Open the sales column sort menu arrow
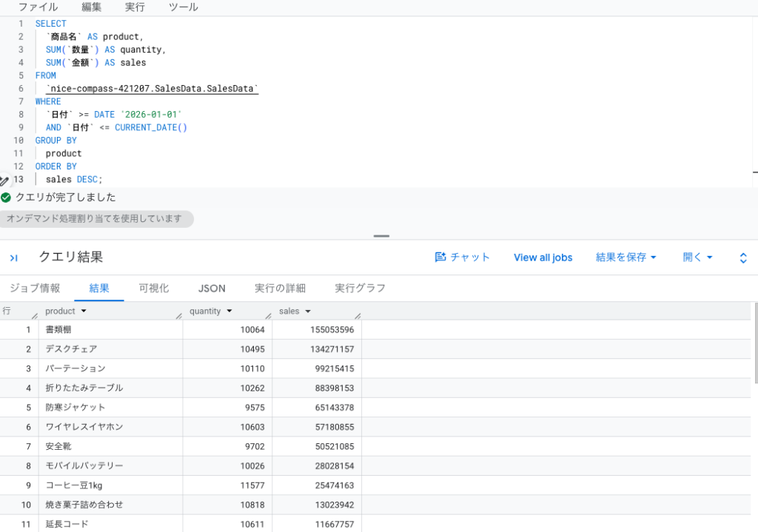The image size is (758, 532). click(x=308, y=312)
